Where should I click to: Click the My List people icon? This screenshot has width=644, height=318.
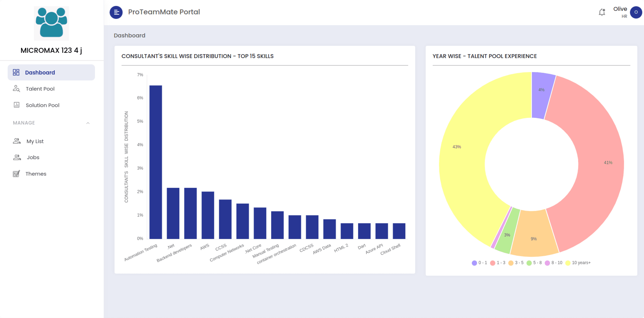coord(17,141)
